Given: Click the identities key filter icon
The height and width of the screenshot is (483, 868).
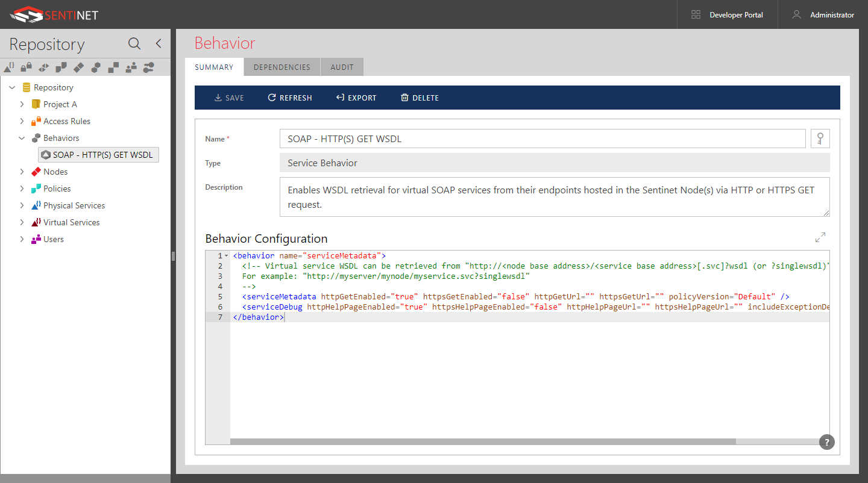Looking at the screenshot, I should point(148,66).
